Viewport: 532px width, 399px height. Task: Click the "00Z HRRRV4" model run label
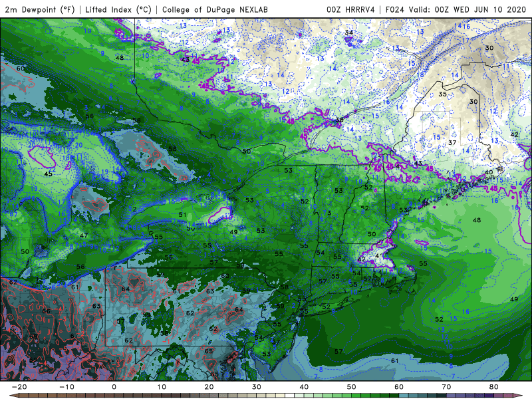350,9
